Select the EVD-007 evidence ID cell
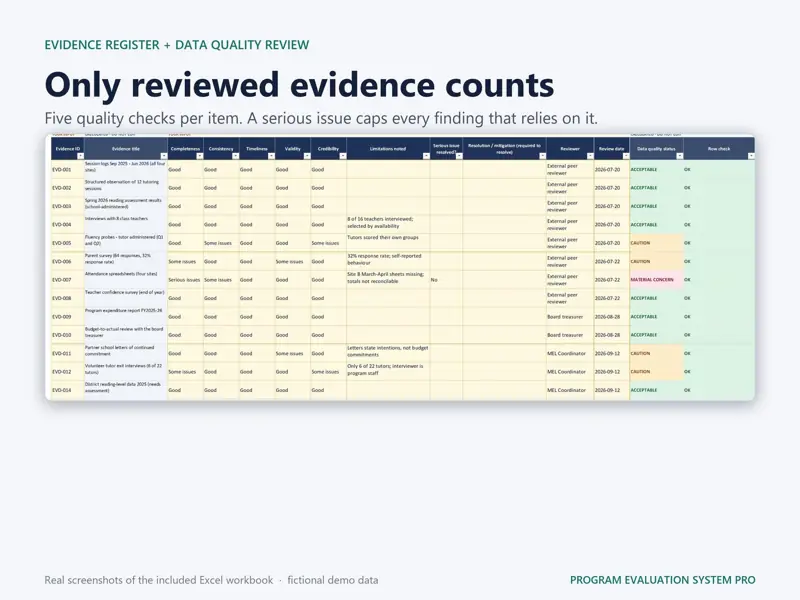The image size is (800, 600). [67, 280]
